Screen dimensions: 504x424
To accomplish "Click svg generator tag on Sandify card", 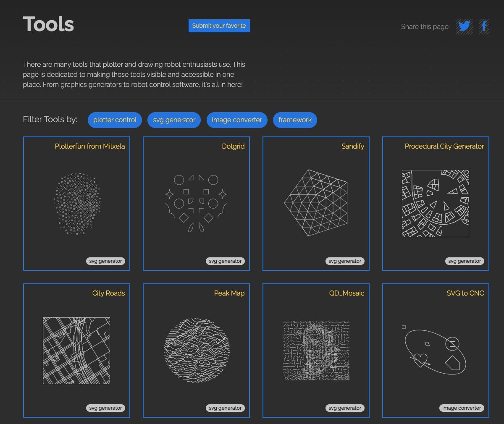I will [x=345, y=261].
